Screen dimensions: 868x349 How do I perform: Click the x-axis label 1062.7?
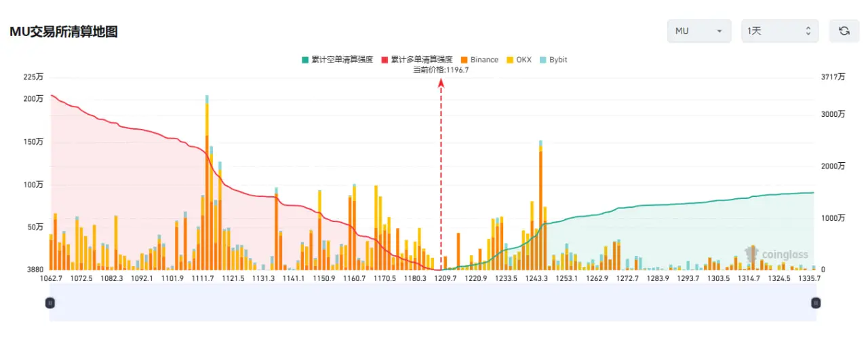pyautogui.click(x=51, y=278)
